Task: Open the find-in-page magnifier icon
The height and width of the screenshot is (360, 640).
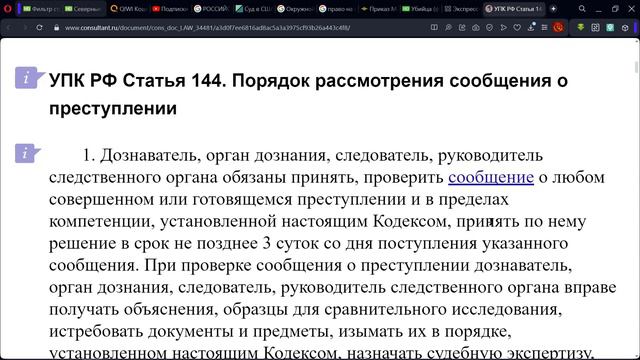Action: (x=448, y=27)
